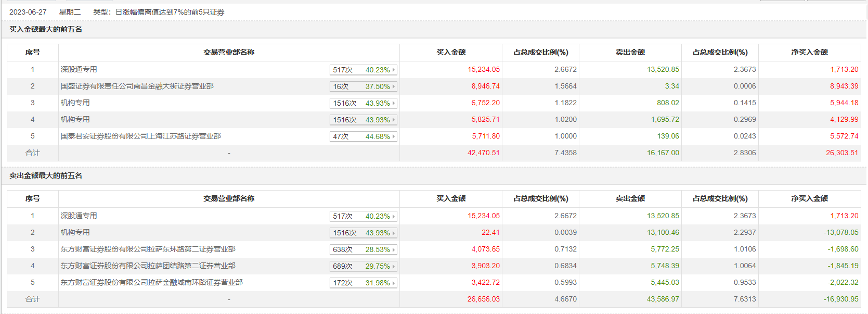
Task: Click the 卖出金额最大的前五名 section title
Action: (x=46, y=175)
